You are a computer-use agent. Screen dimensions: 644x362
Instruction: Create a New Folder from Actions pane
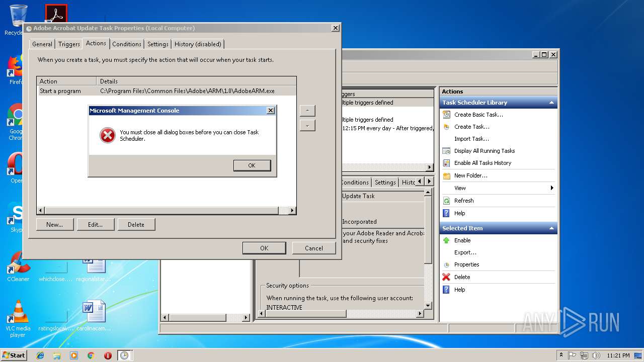tap(470, 175)
